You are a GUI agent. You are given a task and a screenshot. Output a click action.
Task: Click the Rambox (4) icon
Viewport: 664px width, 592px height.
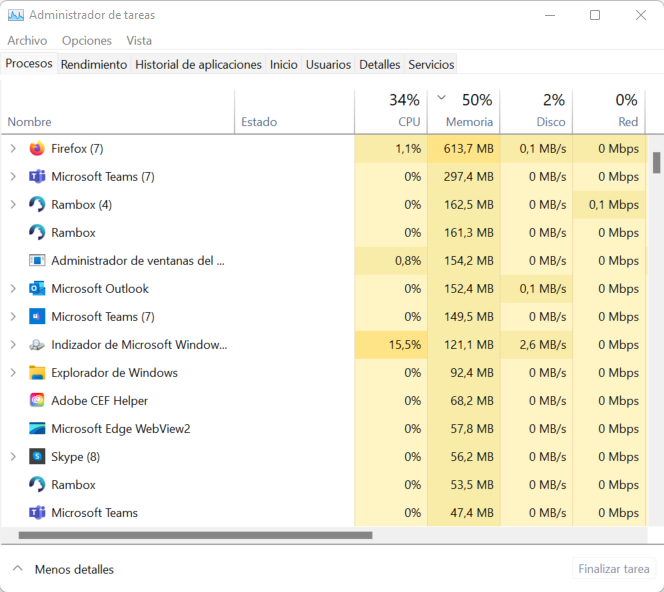37,205
